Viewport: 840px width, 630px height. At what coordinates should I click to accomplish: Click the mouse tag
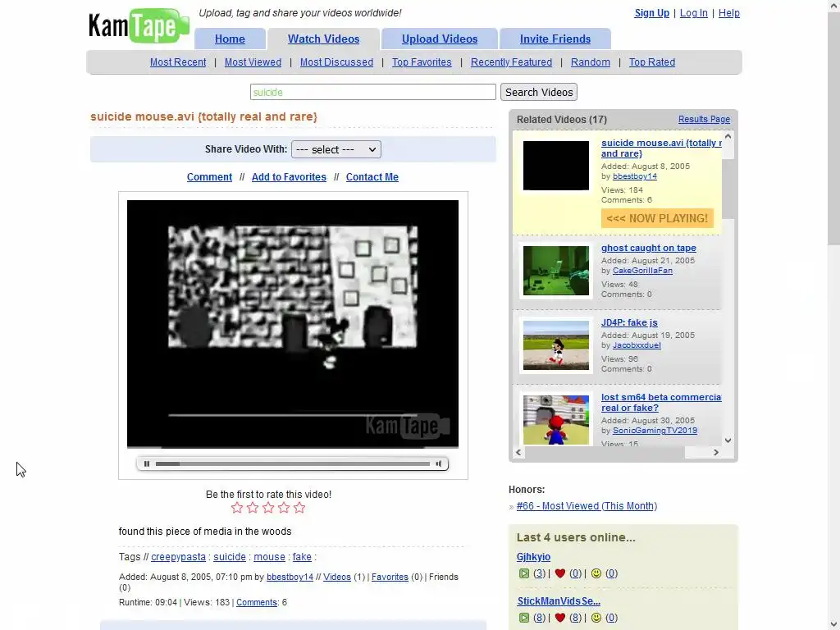coord(269,557)
